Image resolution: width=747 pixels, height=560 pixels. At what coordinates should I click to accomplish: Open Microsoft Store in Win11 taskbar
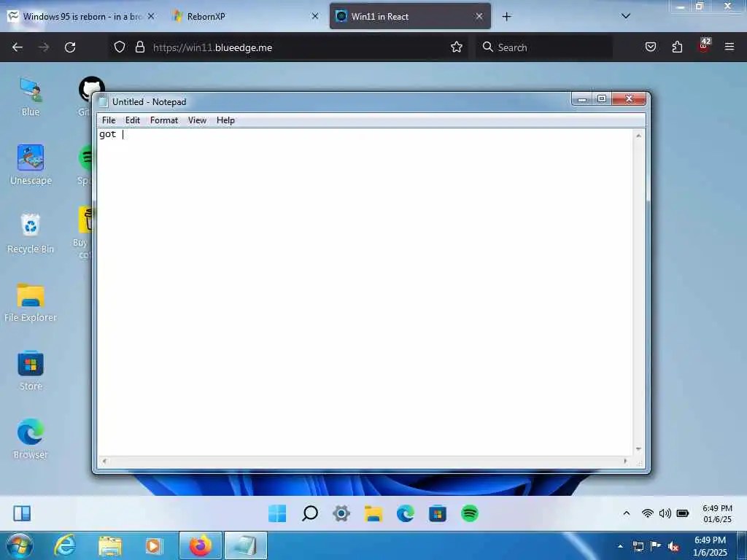pos(438,513)
